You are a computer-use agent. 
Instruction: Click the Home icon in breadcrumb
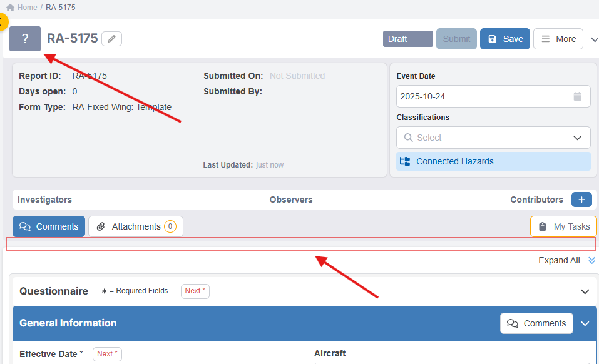tap(10, 8)
